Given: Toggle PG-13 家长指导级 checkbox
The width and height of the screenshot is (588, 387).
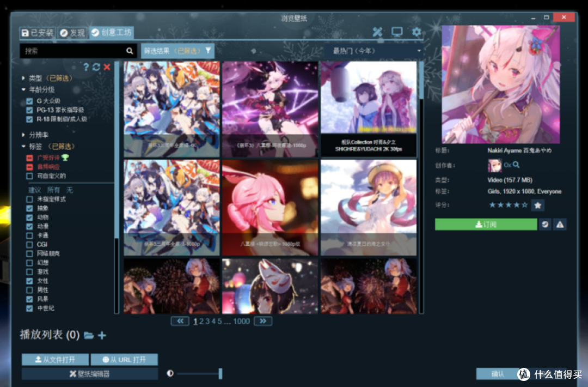Looking at the screenshot, I should [x=29, y=110].
